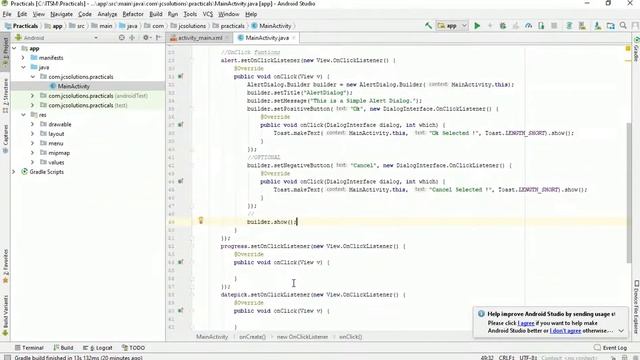
Task: Click hide Project panel icon
Action: [x=158, y=38]
